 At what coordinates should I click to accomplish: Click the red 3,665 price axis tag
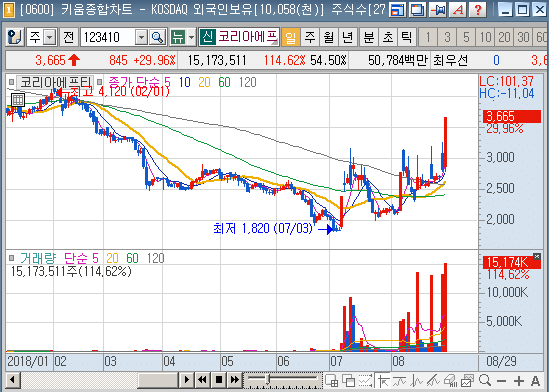pos(512,116)
